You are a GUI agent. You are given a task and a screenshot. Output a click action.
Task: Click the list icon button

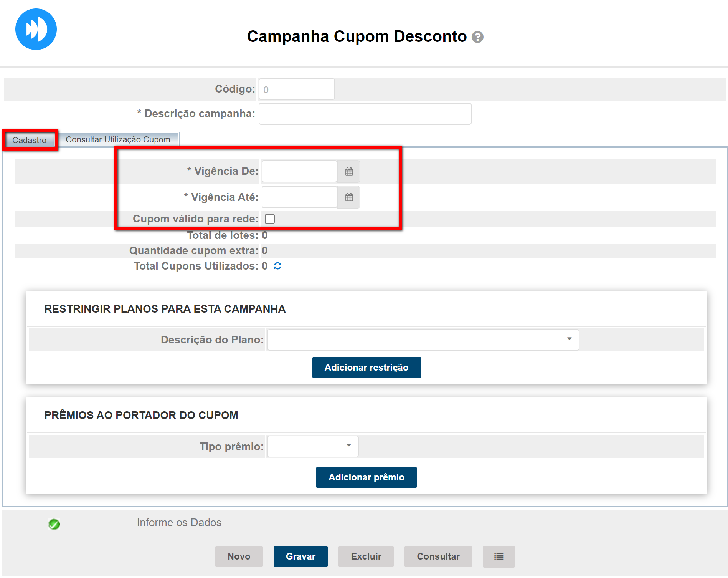(x=499, y=556)
